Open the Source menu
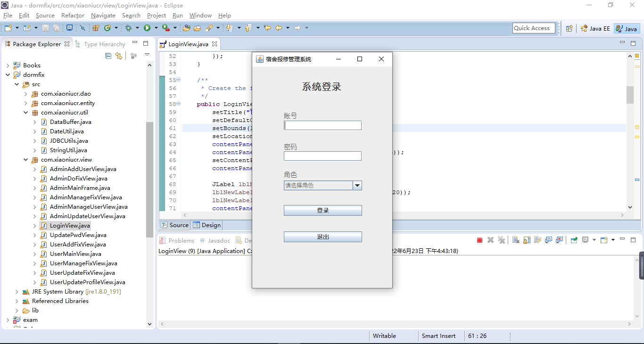Viewport: 644px width, 344px height. tap(45, 16)
